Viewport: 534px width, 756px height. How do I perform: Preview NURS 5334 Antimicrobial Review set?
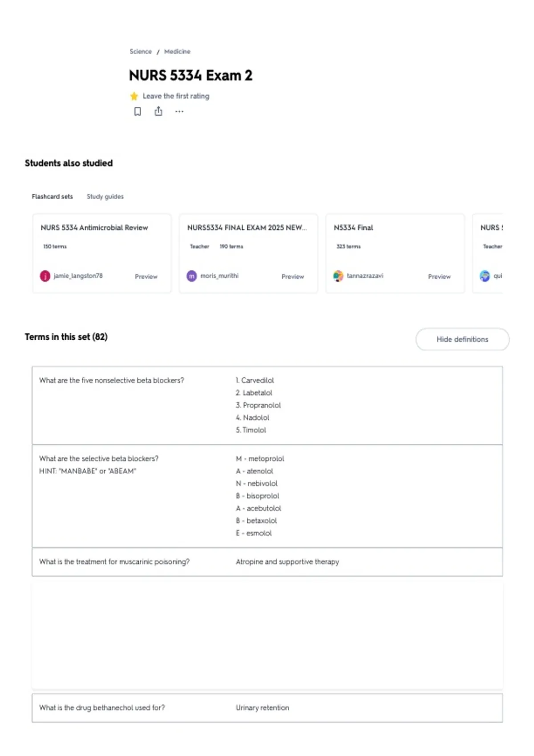(146, 277)
